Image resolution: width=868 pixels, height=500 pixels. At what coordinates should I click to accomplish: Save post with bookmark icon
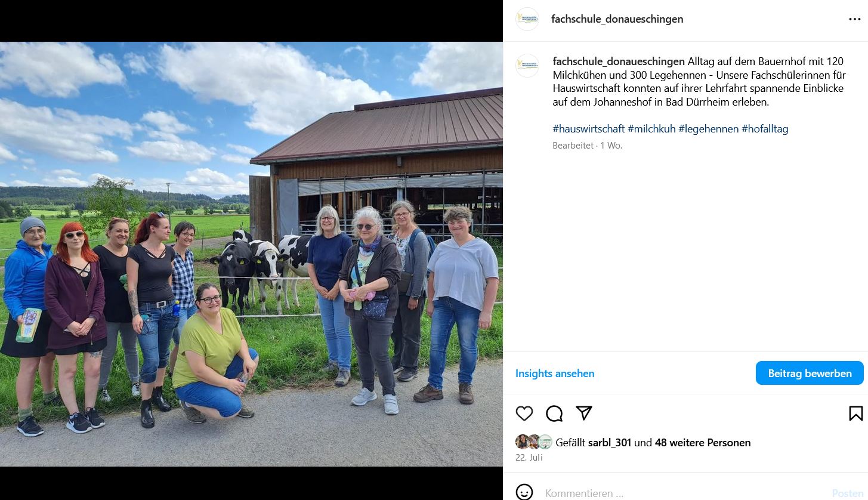pos(855,413)
